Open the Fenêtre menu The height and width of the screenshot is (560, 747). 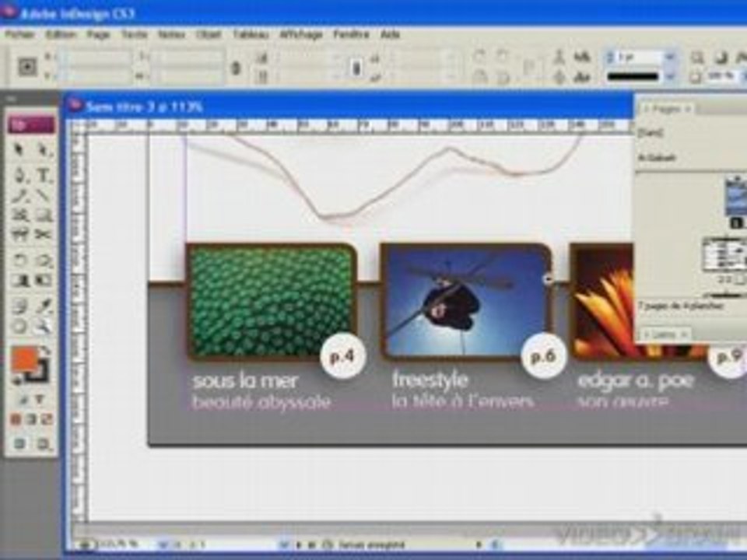[x=351, y=34]
